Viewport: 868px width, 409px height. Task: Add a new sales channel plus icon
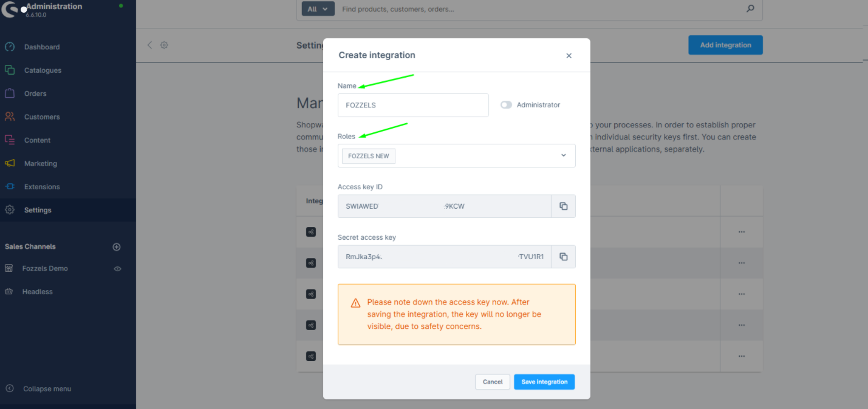click(x=117, y=247)
